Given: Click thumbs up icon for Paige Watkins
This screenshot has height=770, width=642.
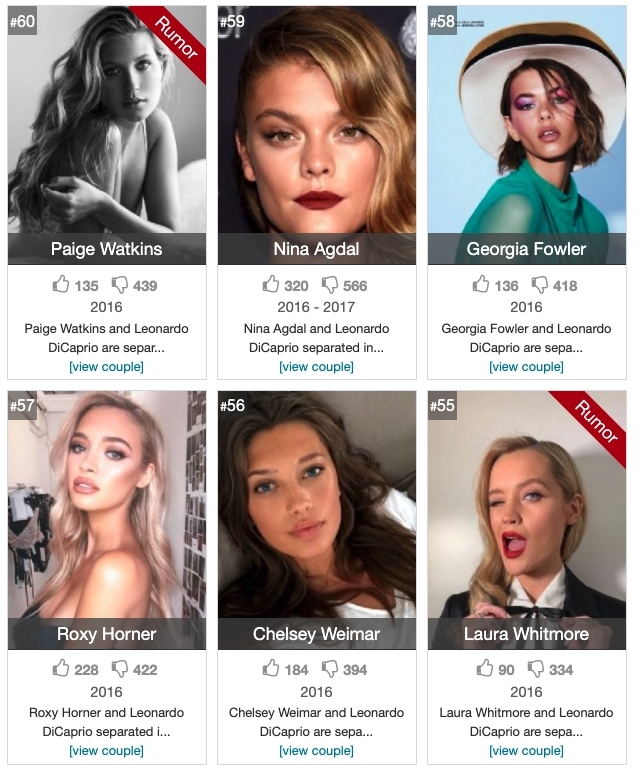Looking at the screenshot, I should [x=61, y=284].
